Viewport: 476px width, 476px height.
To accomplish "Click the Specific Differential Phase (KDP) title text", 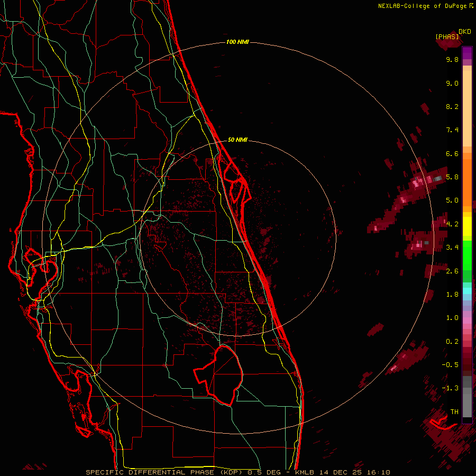I will point(165,472).
